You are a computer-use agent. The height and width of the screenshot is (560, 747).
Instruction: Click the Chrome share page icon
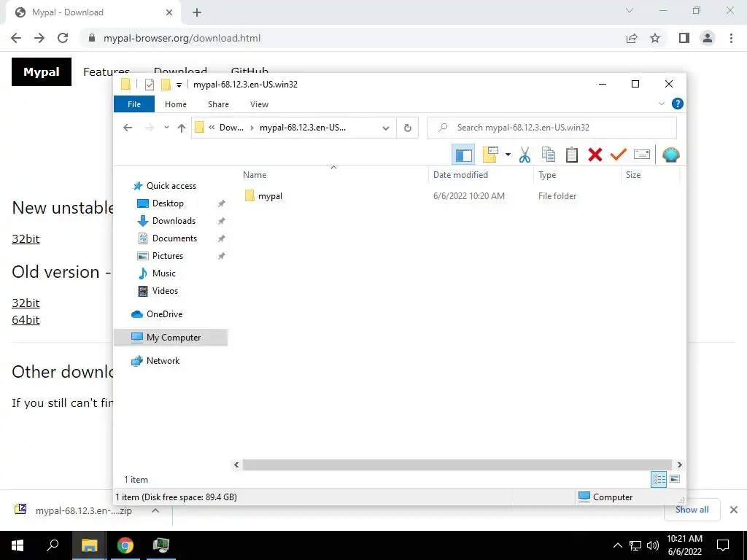pyautogui.click(x=632, y=38)
